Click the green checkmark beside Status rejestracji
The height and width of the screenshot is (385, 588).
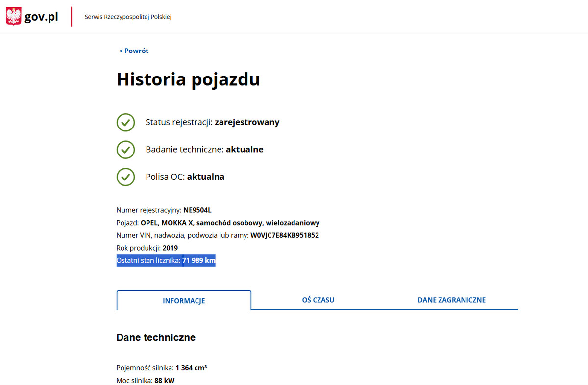[x=125, y=122]
